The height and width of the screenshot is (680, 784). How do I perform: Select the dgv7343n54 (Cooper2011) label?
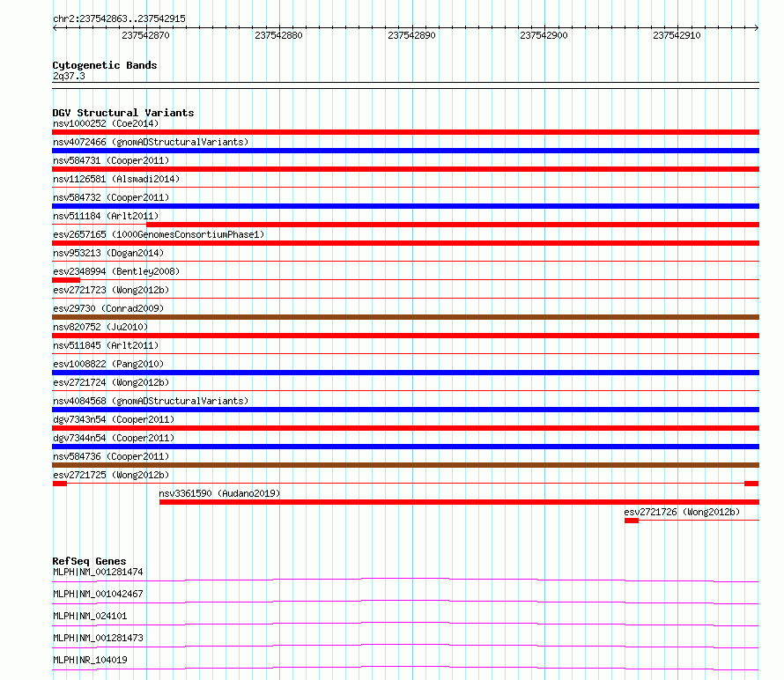point(114,419)
